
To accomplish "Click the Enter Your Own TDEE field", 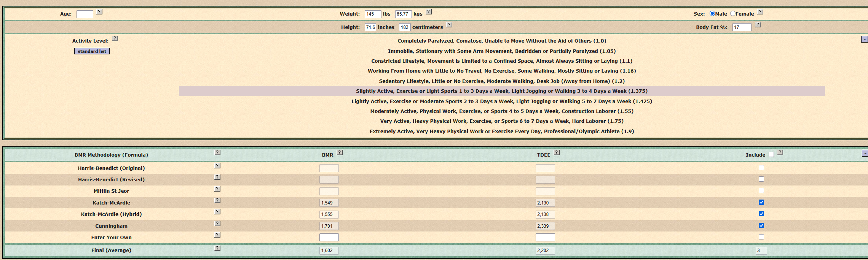I will click(545, 237).
